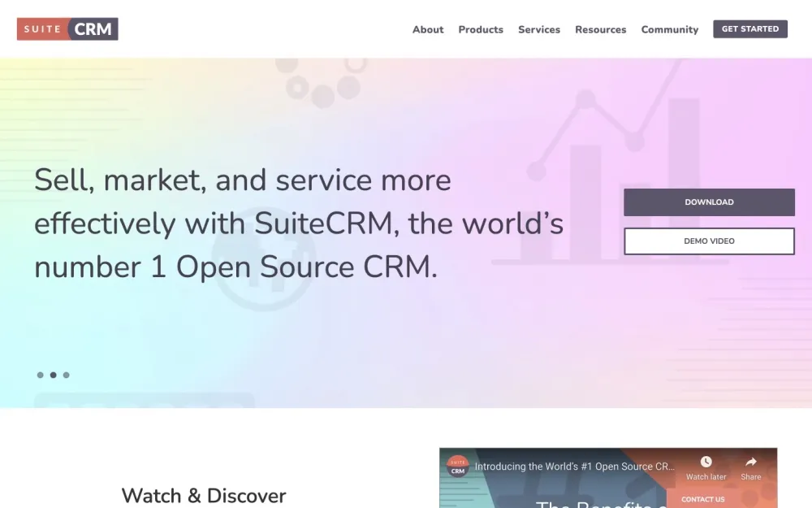
Task: Click the SuiteCRM logo in the header
Action: pyautogui.click(x=67, y=28)
